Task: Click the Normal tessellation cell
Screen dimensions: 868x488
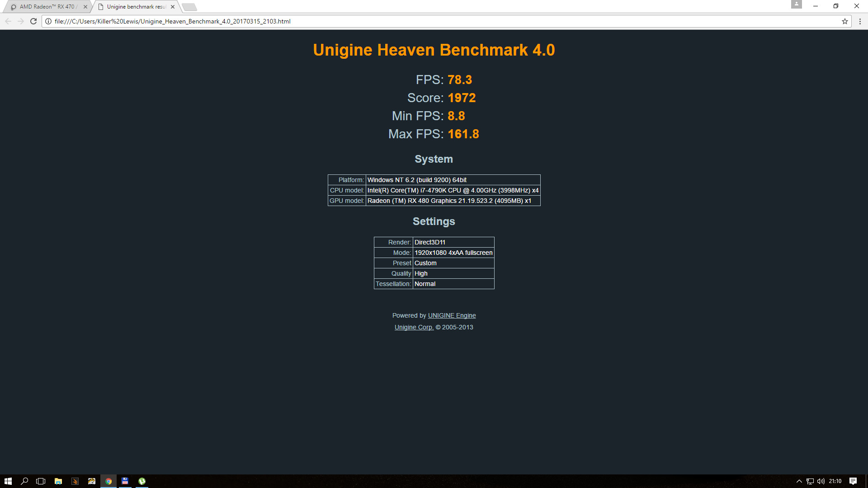Action: [453, 284]
